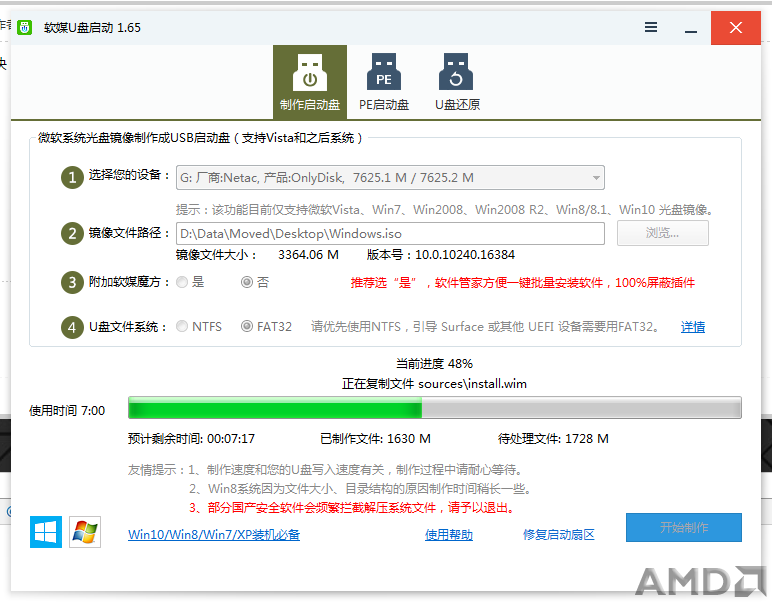
Task: Open the PE启动盘 tab
Action: (384, 82)
